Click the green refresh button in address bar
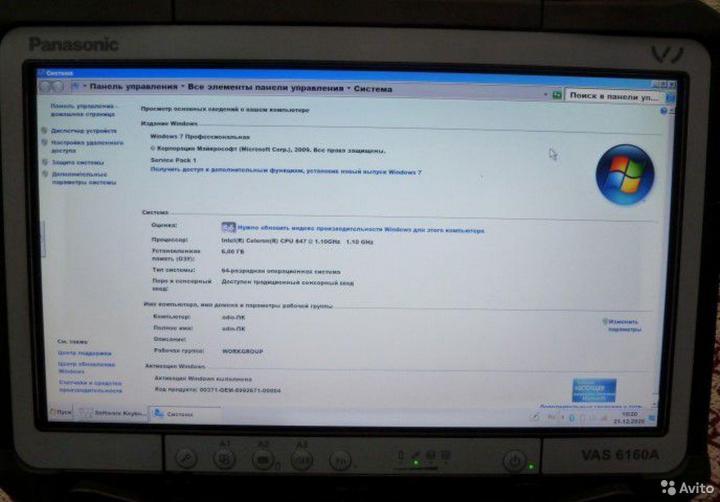 point(557,95)
